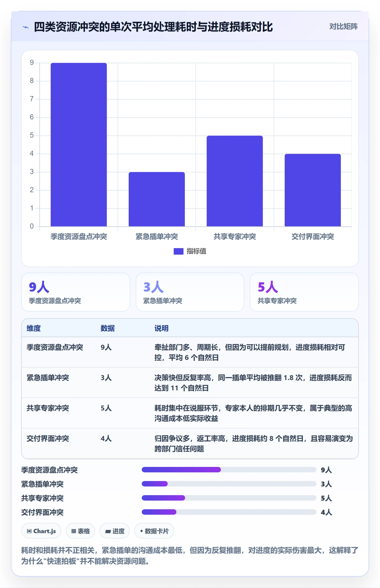This screenshot has height=588, width=380.
Task: Click the 数据 table column header
Action: point(108,328)
